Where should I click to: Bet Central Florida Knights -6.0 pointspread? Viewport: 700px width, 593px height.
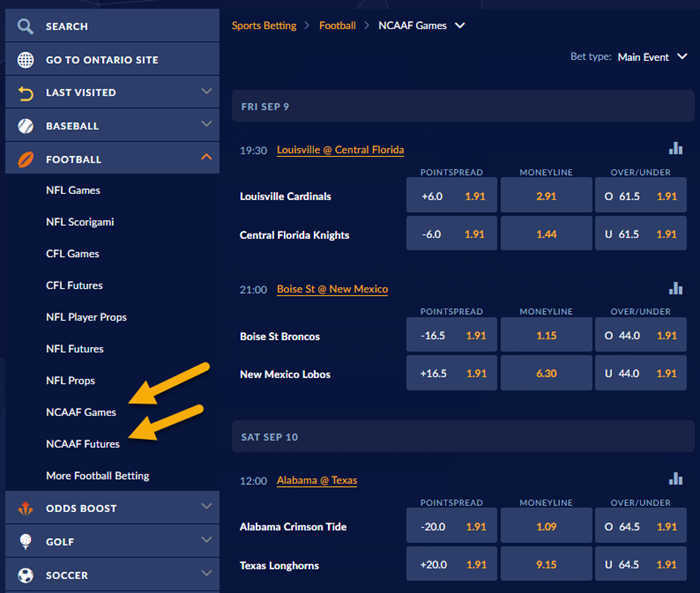pos(451,233)
